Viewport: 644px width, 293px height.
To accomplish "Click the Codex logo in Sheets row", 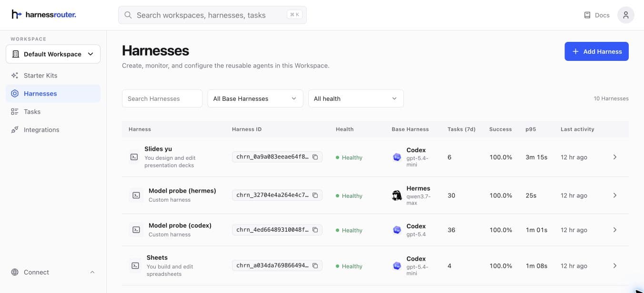I will pyautogui.click(x=397, y=266).
